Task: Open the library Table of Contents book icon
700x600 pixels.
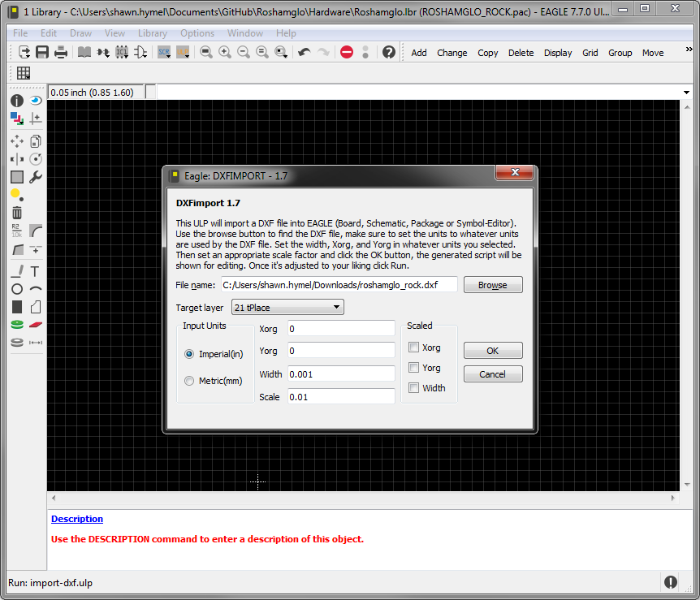Action: (x=84, y=52)
